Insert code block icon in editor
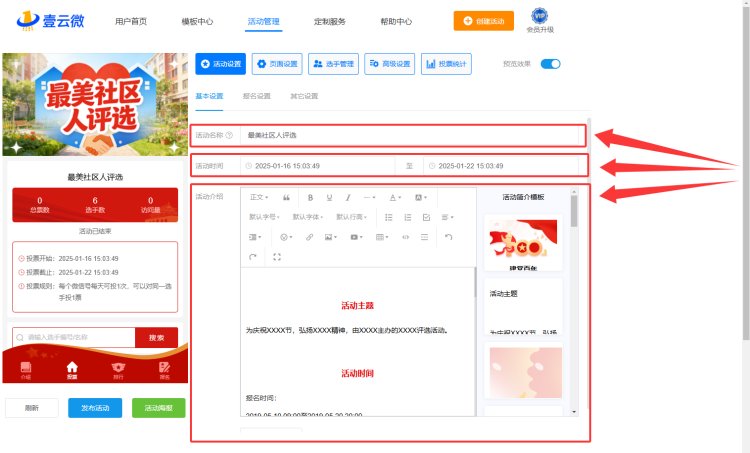Image resolution: width=750 pixels, height=453 pixels. (405, 237)
